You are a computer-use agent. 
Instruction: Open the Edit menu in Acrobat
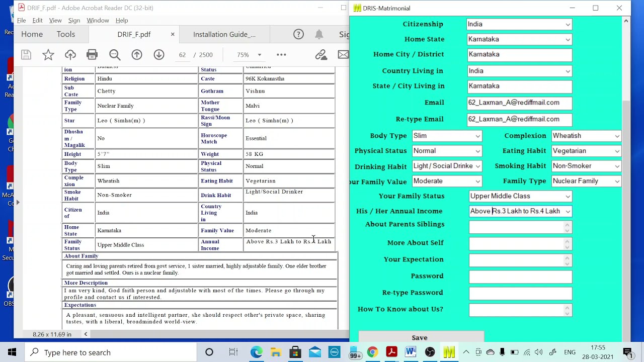(38, 20)
